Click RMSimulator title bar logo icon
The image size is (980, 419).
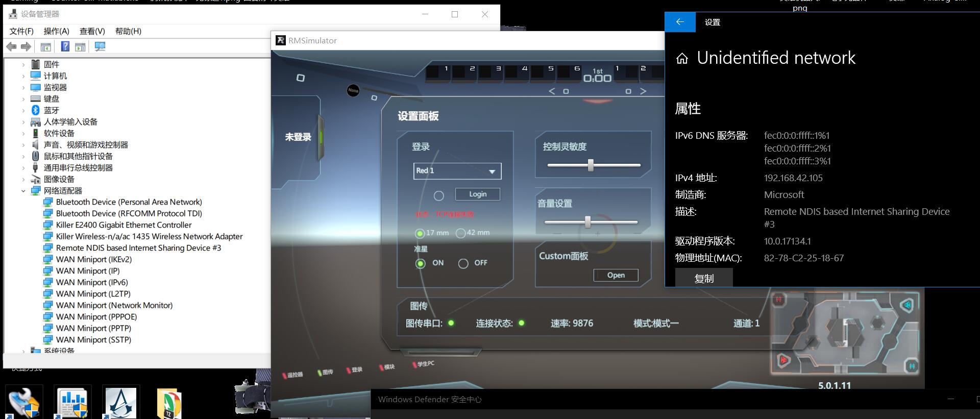(x=280, y=40)
